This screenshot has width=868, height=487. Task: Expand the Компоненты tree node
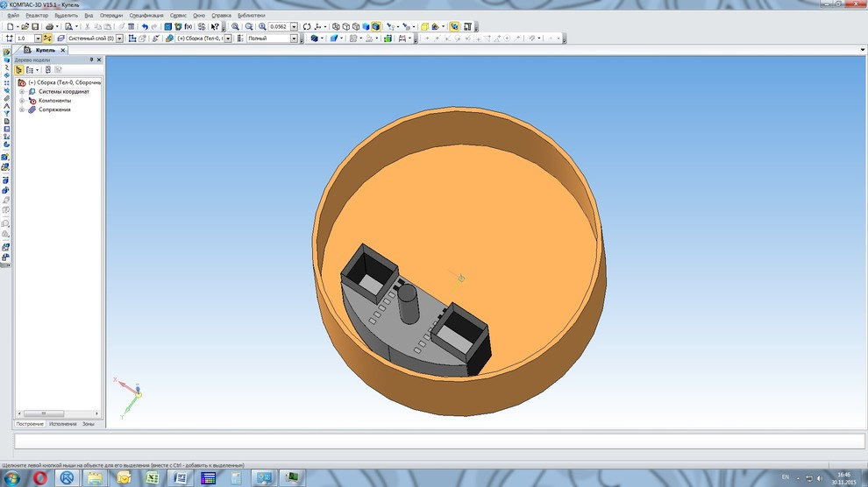point(22,101)
